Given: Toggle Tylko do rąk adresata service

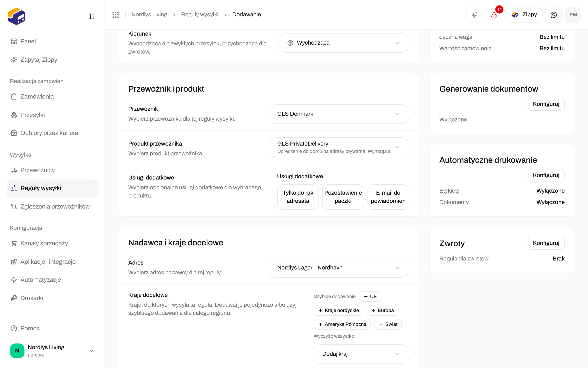Looking at the screenshot, I should click(x=298, y=197).
